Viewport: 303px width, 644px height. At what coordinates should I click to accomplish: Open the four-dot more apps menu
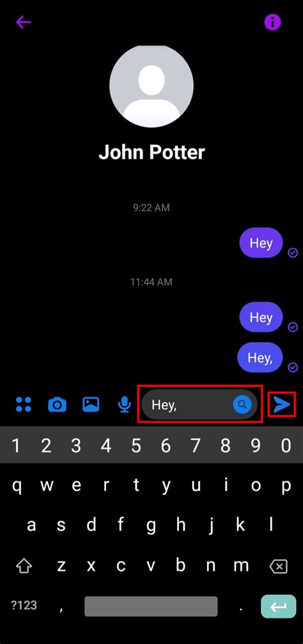24,404
